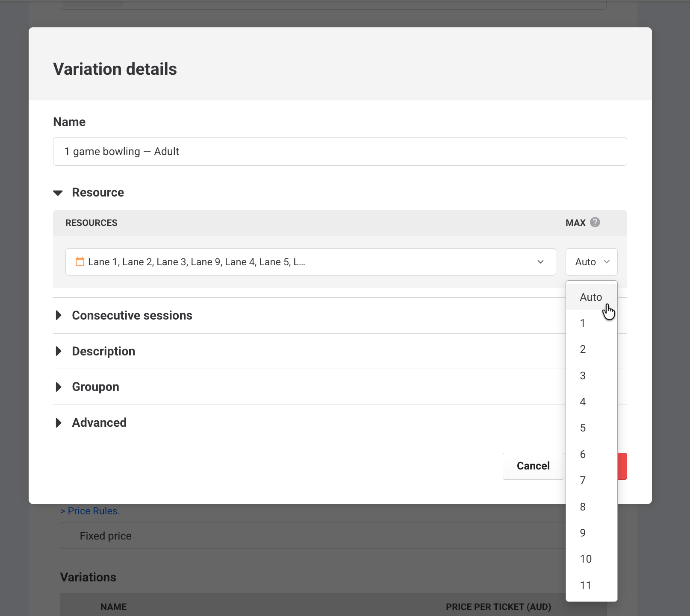Open the lanes resource dropdown chevron
This screenshot has width=690, height=616.
(x=540, y=262)
